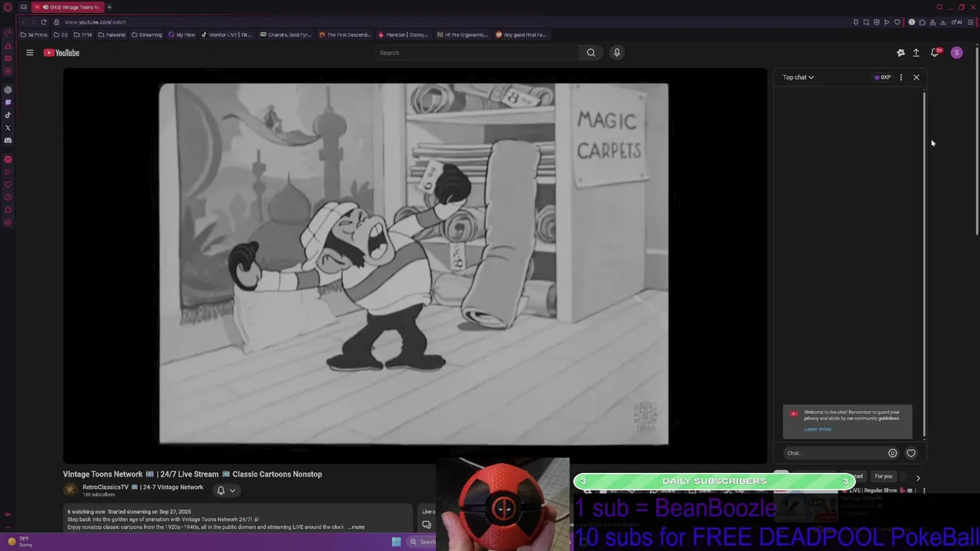Open the Streaming bookmark folder
Image resolution: width=980 pixels, height=551 pixels.
tap(147, 34)
